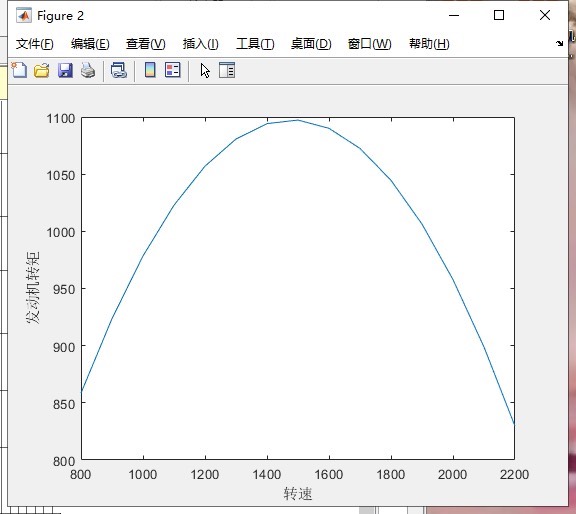Click x-axis tick label 1000

143,474
